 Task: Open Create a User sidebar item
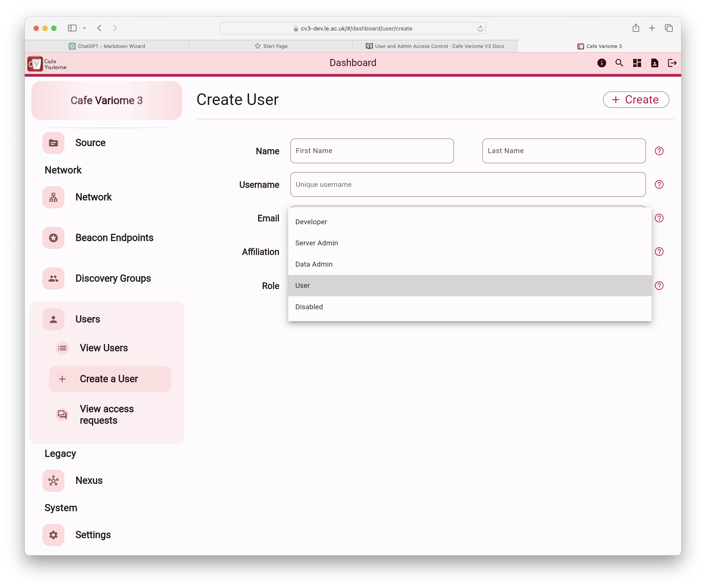pyautogui.click(x=110, y=379)
